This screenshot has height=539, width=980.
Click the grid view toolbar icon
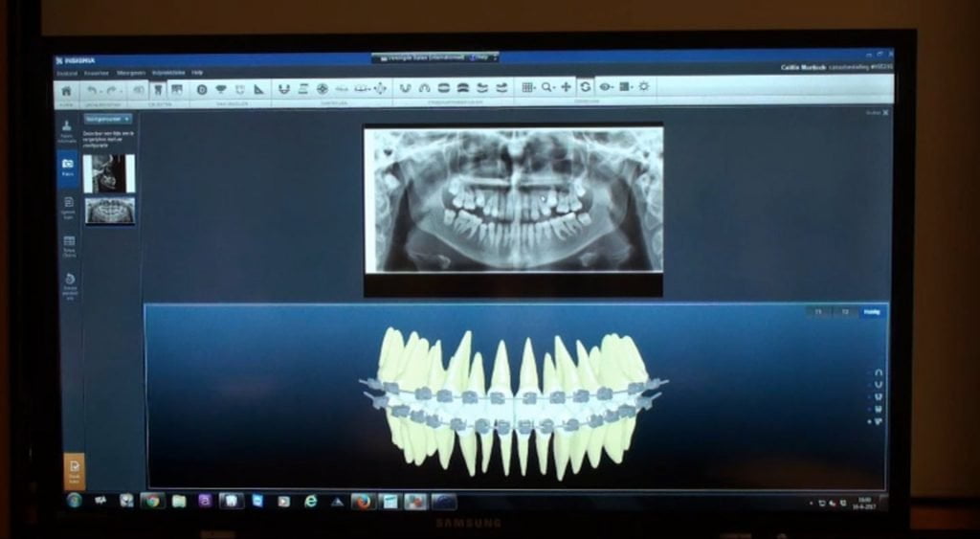pyautogui.click(x=527, y=87)
